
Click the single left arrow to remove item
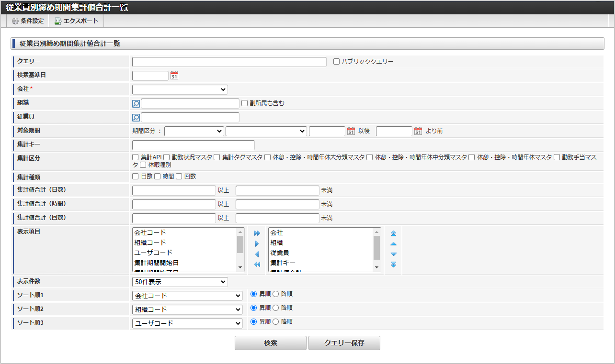pos(257,254)
